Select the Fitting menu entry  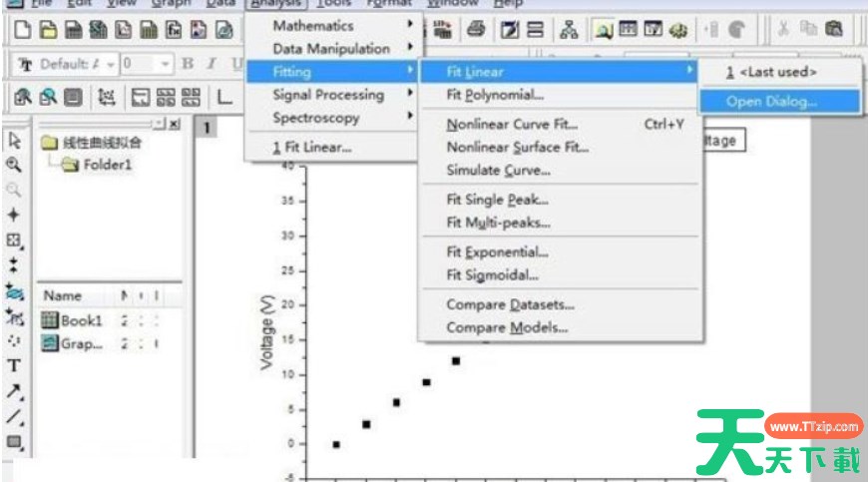click(334, 72)
